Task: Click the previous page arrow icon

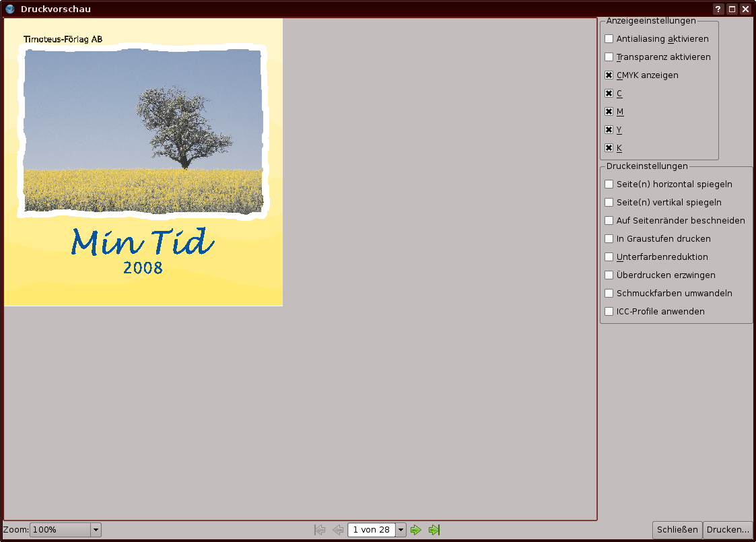Action: pos(338,530)
